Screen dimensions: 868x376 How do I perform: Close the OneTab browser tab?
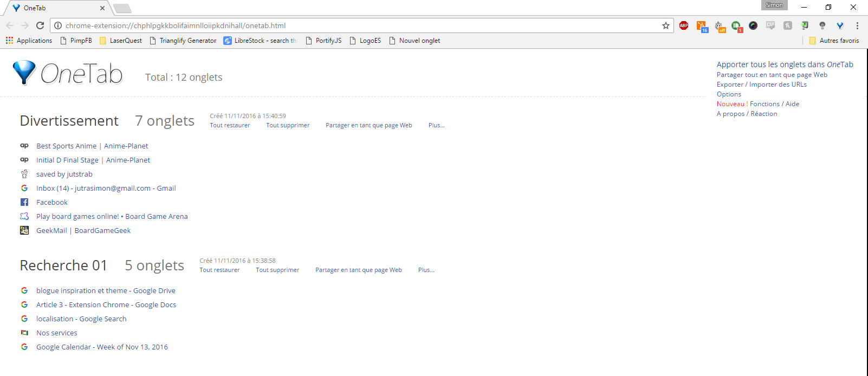[x=102, y=8]
